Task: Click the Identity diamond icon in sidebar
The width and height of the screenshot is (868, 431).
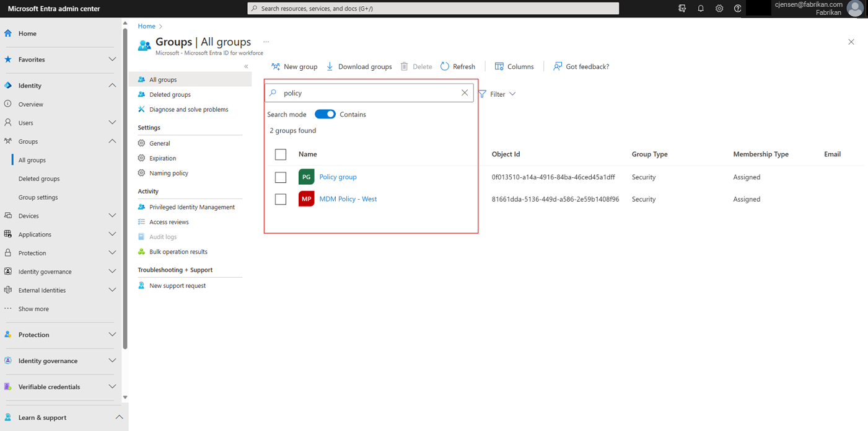Action: click(8, 86)
